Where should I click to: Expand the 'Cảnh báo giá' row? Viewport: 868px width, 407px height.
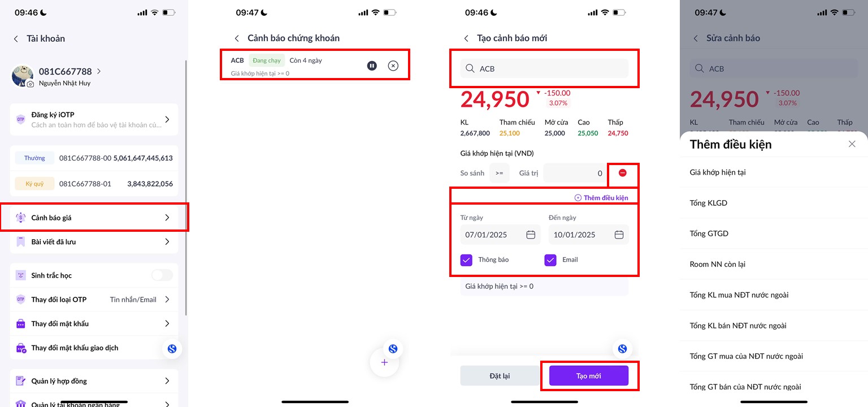pyautogui.click(x=94, y=218)
